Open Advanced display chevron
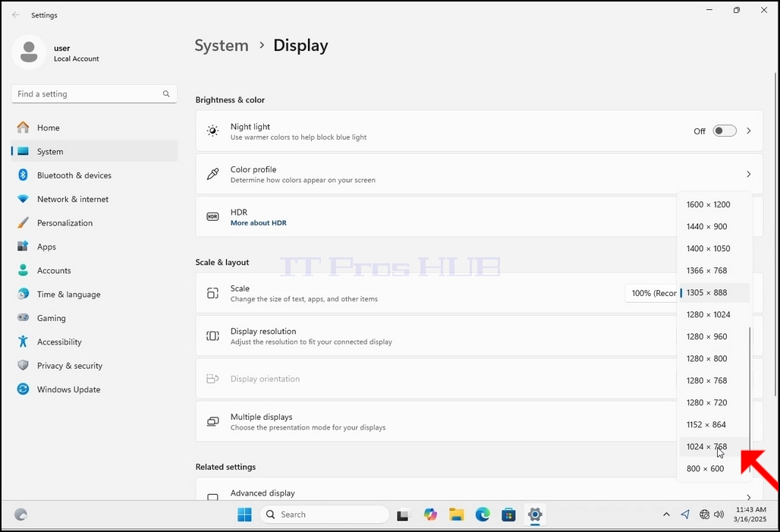This screenshot has height=532, width=780. 749,496
